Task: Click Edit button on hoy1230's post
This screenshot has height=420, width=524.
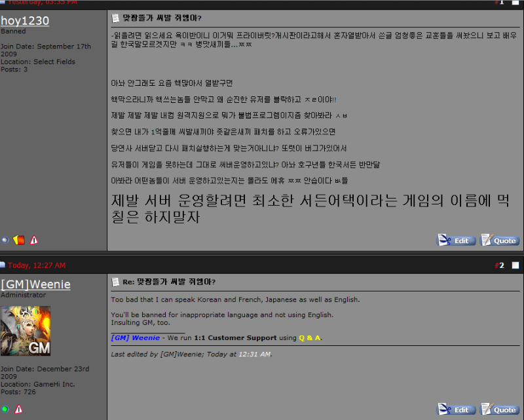Action: pyautogui.click(x=456, y=240)
